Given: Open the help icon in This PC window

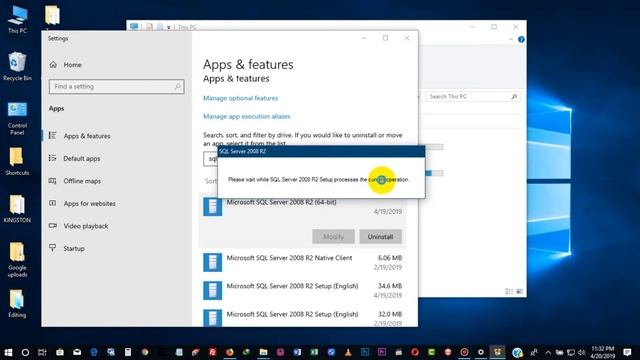Looking at the screenshot, I should click(x=521, y=40).
